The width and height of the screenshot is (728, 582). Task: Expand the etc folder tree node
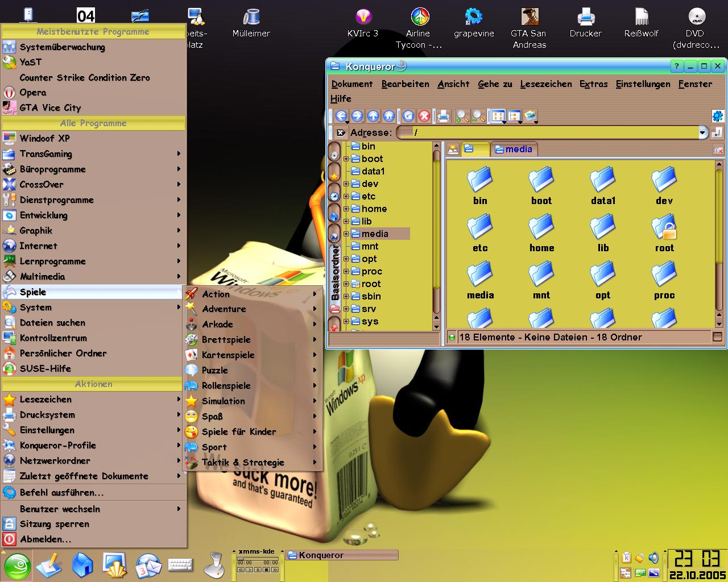tap(346, 197)
